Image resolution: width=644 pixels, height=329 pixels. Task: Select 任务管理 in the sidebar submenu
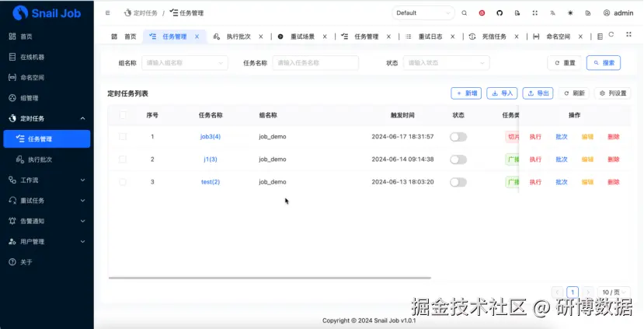pos(47,139)
